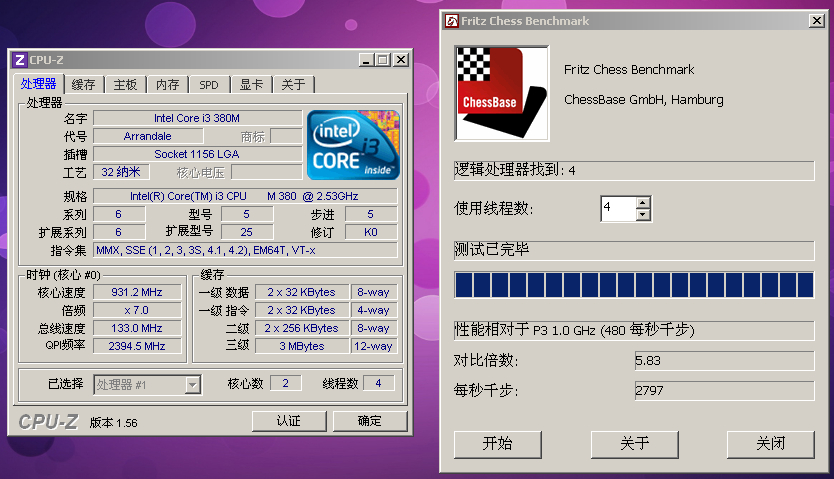
Task: Click the CPU specification field with 2.53GHz
Action: [245, 196]
